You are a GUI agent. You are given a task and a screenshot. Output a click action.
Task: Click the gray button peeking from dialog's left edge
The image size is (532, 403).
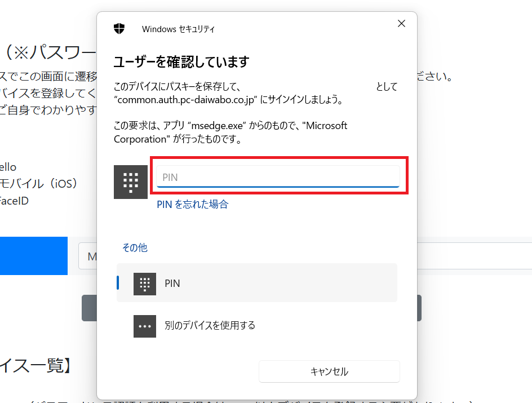89,308
